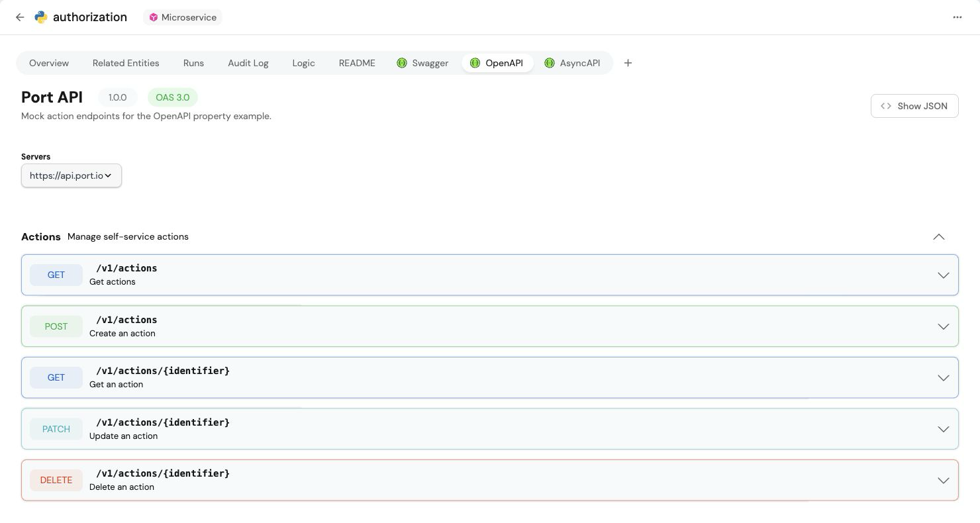Click the POST method badge

56,326
